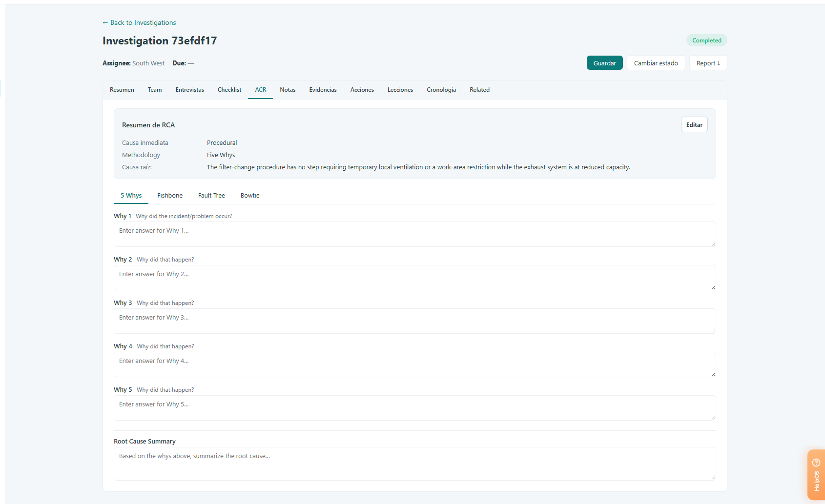Focus the Why 1 answer field
825x504 pixels.
(x=414, y=234)
